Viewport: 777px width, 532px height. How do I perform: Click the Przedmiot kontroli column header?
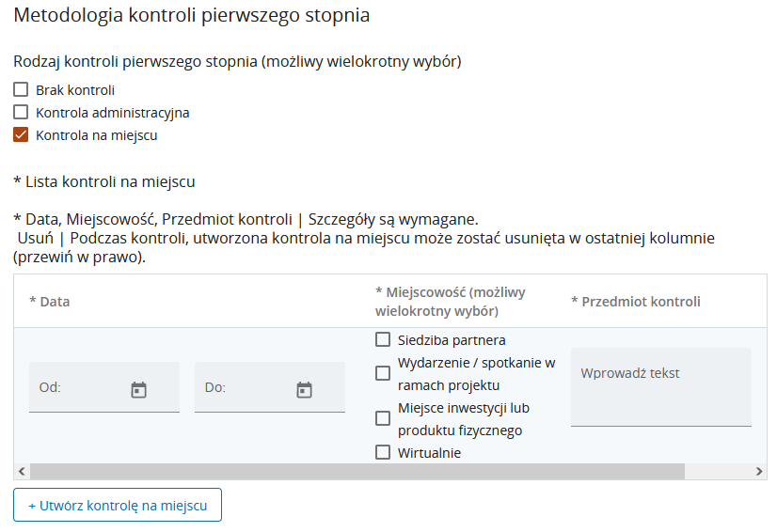click(636, 302)
